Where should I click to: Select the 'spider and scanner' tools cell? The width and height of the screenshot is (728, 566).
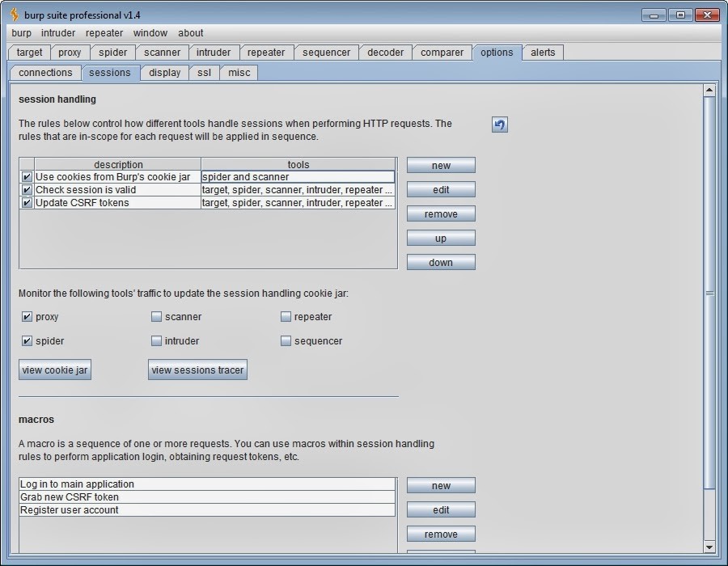coord(298,177)
